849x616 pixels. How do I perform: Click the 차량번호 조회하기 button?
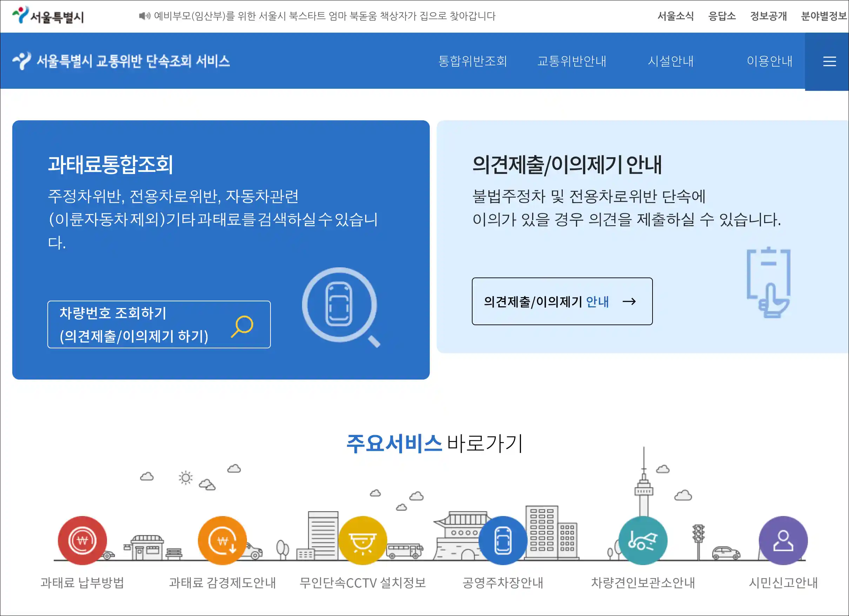159,324
